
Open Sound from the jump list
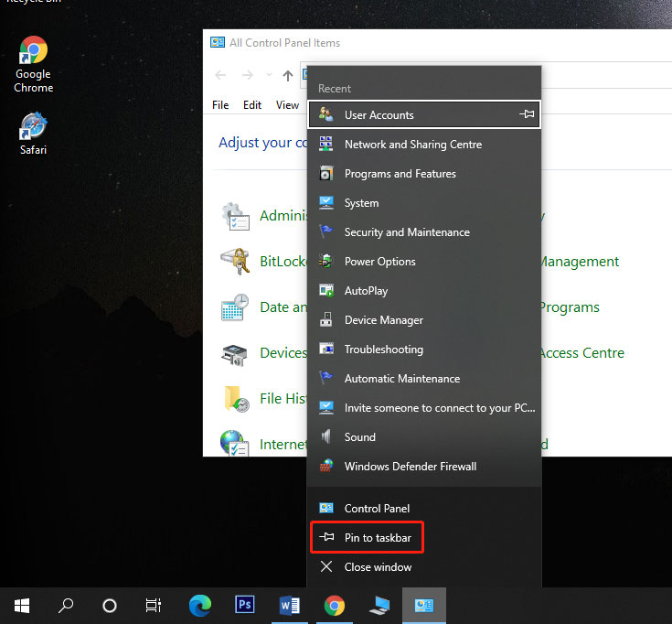[x=424, y=437]
